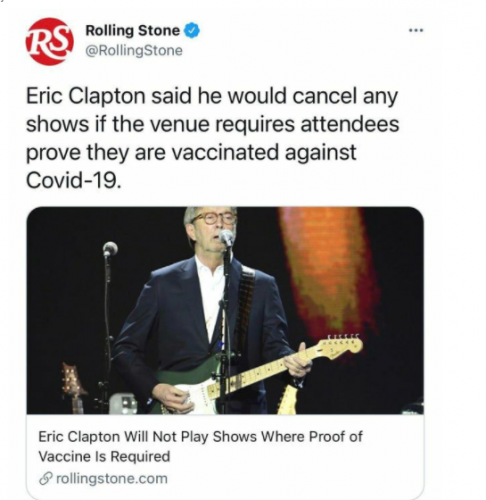Click the left standalone microphone in photo

tap(110, 250)
